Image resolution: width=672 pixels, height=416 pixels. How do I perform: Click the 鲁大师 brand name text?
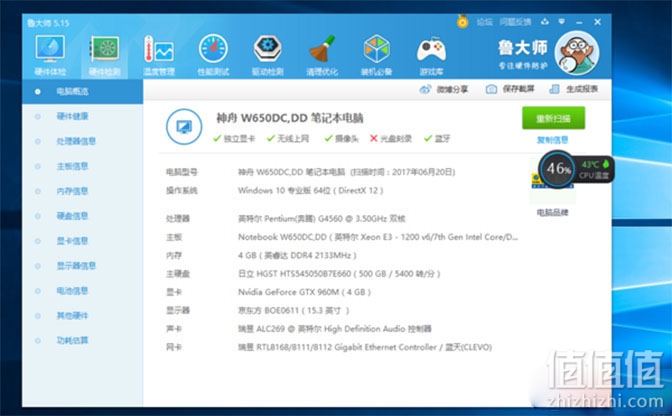(523, 48)
